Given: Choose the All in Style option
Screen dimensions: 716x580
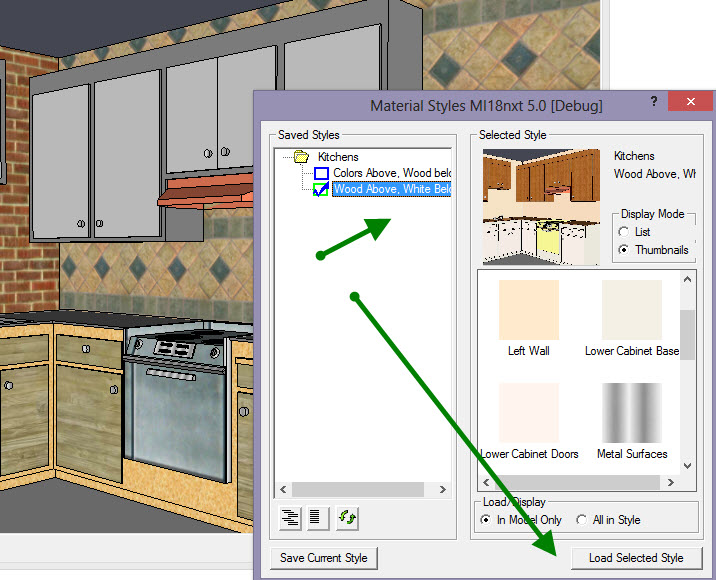Looking at the screenshot, I should pyautogui.click(x=582, y=520).
